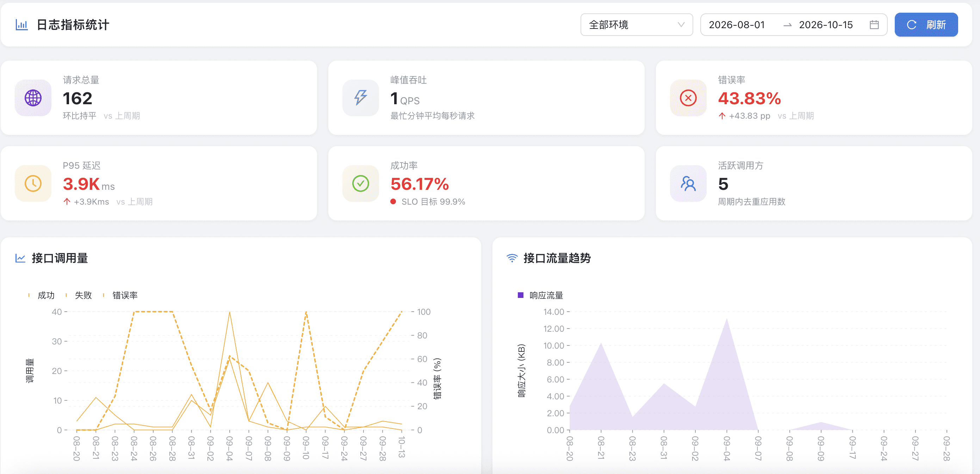Click the purple 响应流量 legend swatch
The image size is (980, 474).
(520, 295)
